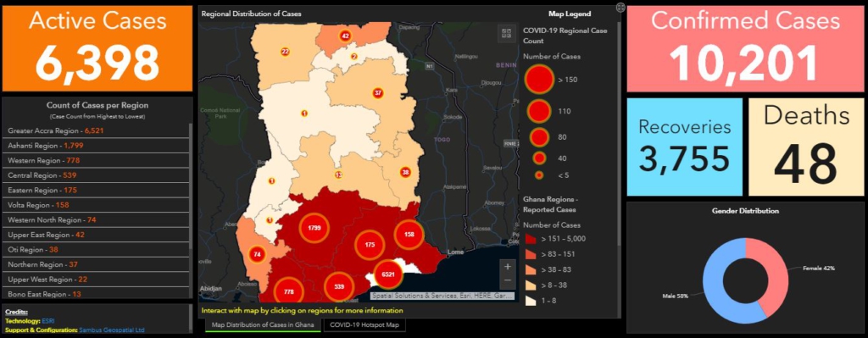Viewport: 868px width, 338px height.
Task: Select Eastern Region - 175 row
Action: 96,191
